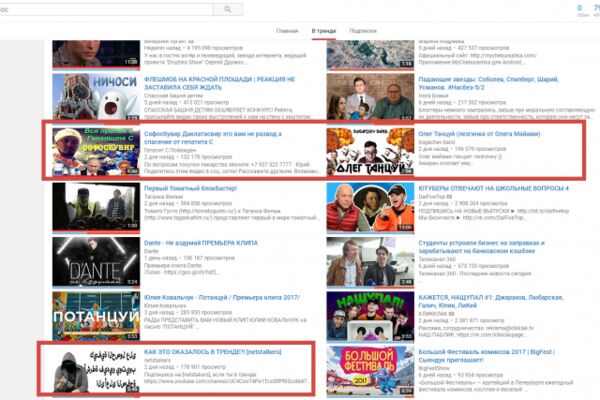Open КАЖЕТСЯ, НАЩУПАЛ #1 video title
This screenshot has height=400, width=600.
[x=491, y=301]
